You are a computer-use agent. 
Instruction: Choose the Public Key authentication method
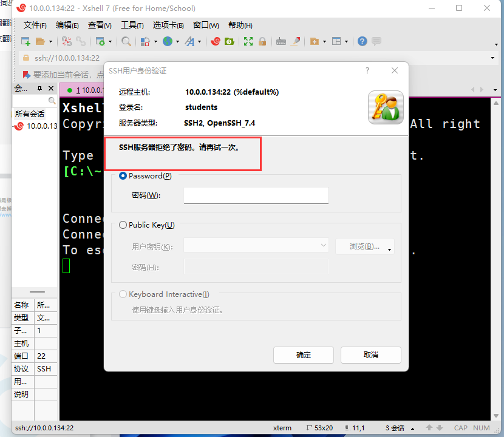click(123, 225)
